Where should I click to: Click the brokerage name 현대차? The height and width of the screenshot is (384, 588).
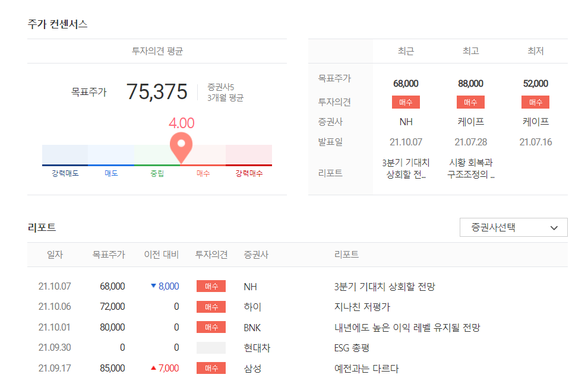257,348
